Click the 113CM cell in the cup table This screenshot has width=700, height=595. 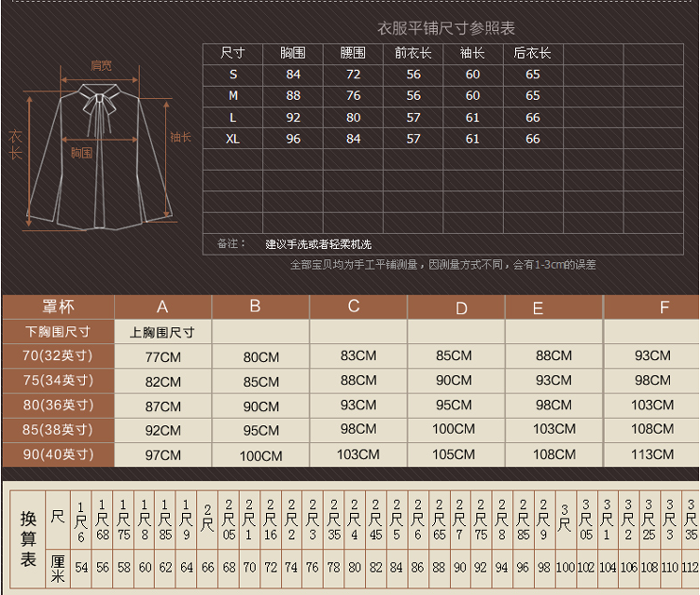pyautogui.click(x=652, y=455)
